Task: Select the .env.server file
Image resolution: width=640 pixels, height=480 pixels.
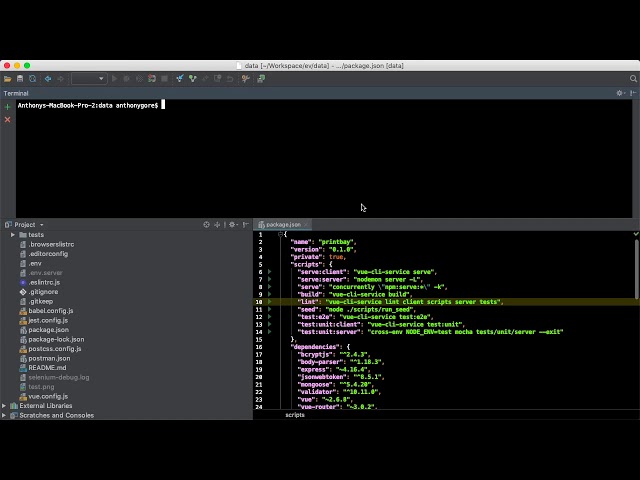Action: pos(45,273)
